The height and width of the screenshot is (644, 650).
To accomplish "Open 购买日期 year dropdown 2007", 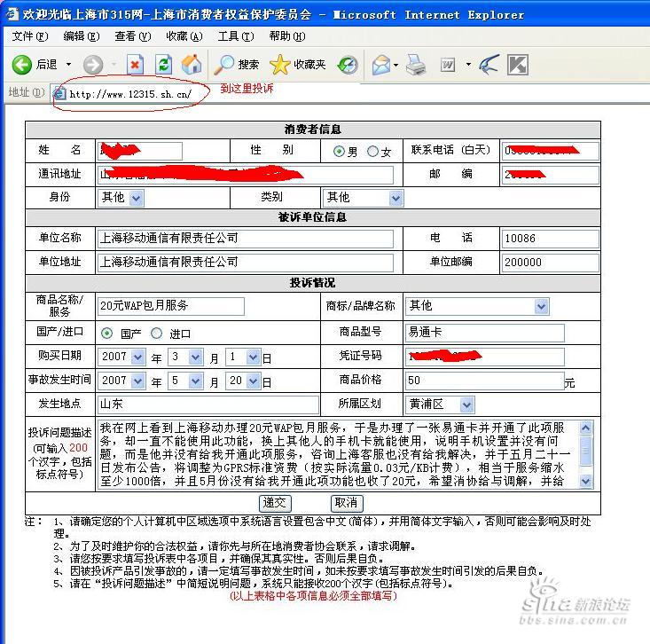I will coord(121,357).
